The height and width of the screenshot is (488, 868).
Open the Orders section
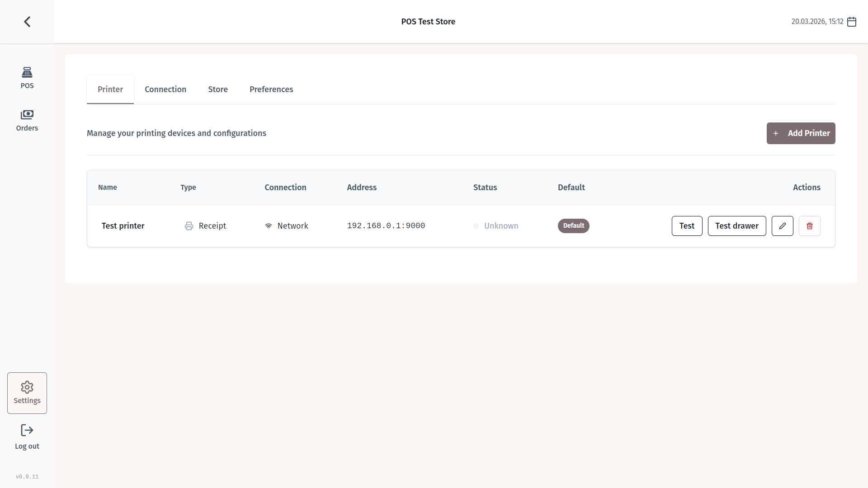[27, 121]
